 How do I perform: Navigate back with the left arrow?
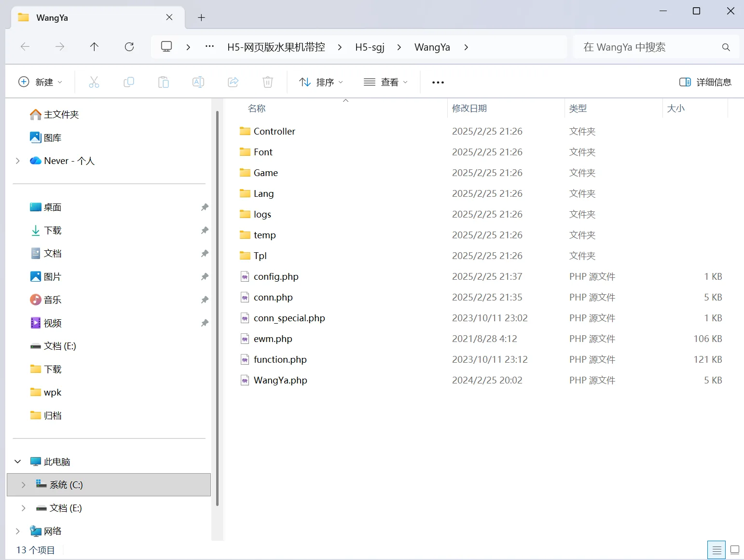coord(25,47)
